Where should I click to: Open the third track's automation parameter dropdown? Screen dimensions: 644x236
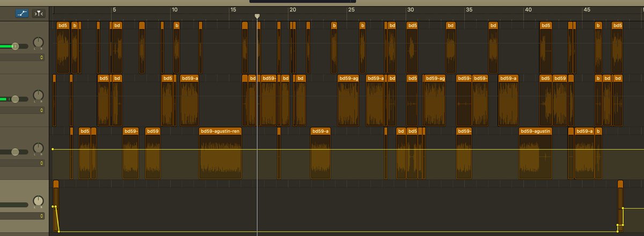point(42,163)
